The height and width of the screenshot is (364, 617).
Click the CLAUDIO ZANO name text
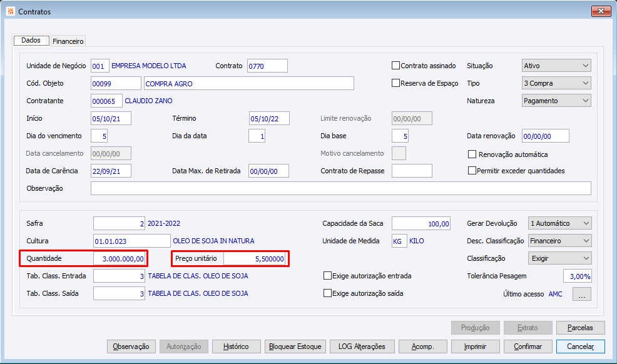pos(149,101)
